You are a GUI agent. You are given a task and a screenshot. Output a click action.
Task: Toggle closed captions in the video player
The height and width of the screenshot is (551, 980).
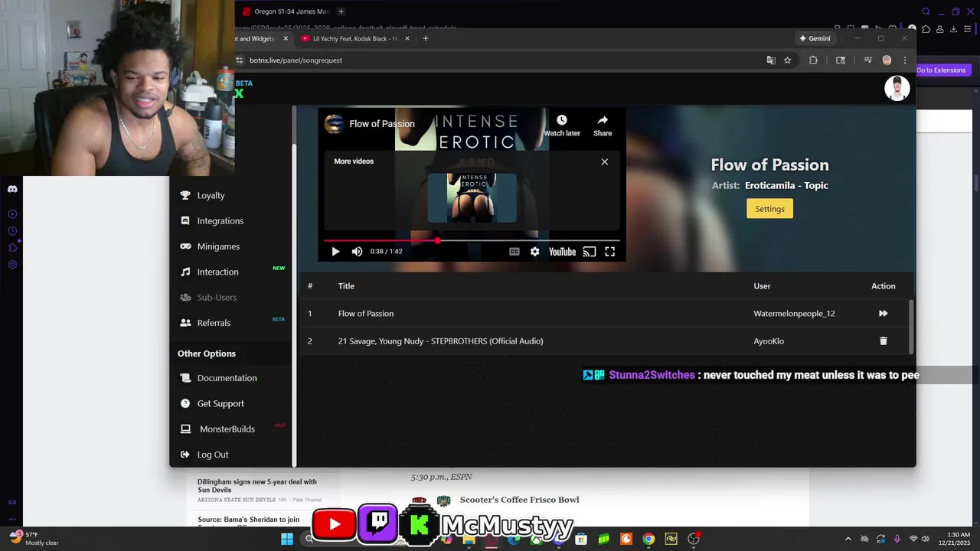(514, 252)
